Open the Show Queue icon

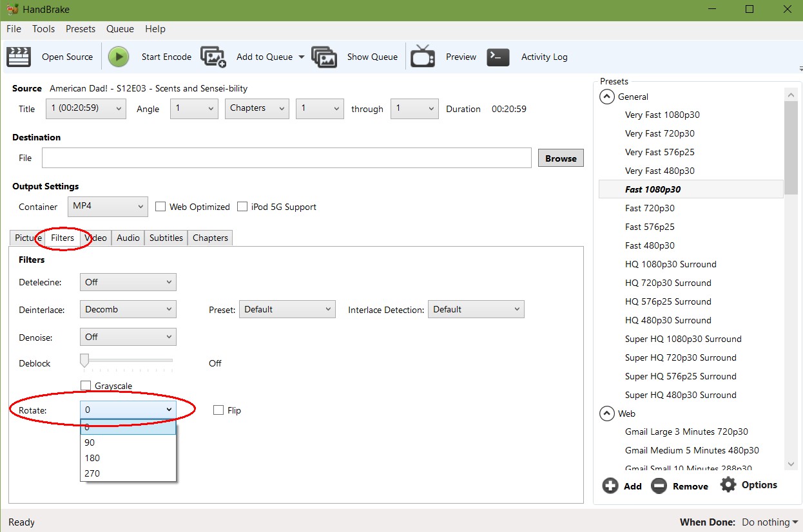click(x=324, y=57)
